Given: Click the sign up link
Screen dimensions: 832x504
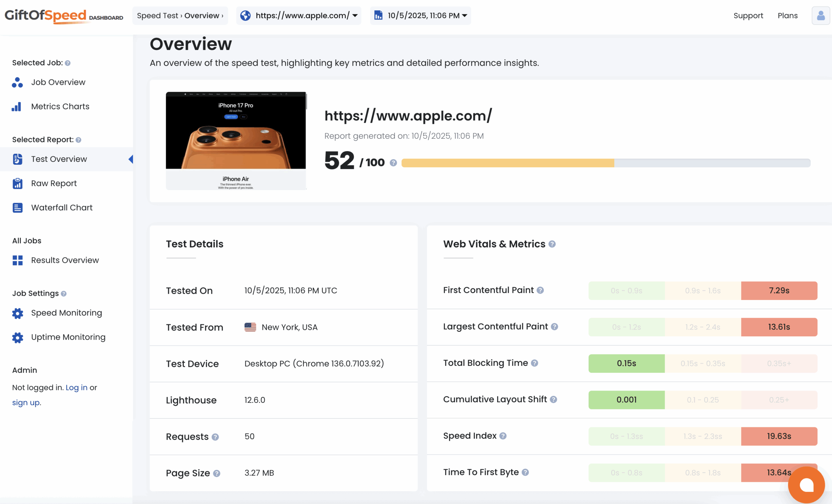Looking at the screenshot, I should tap(26, 402).
